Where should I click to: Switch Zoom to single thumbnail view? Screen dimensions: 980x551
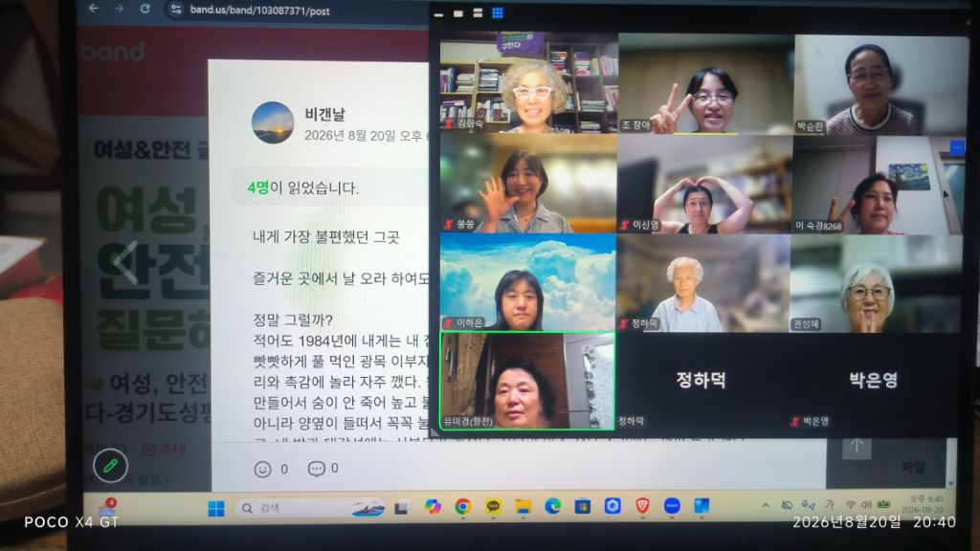(458, 13)
